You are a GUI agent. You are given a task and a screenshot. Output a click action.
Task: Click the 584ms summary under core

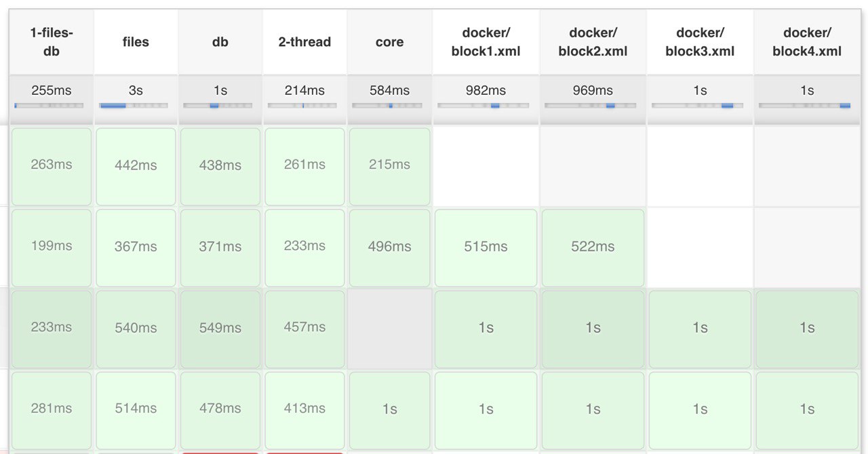pos(390,90)
